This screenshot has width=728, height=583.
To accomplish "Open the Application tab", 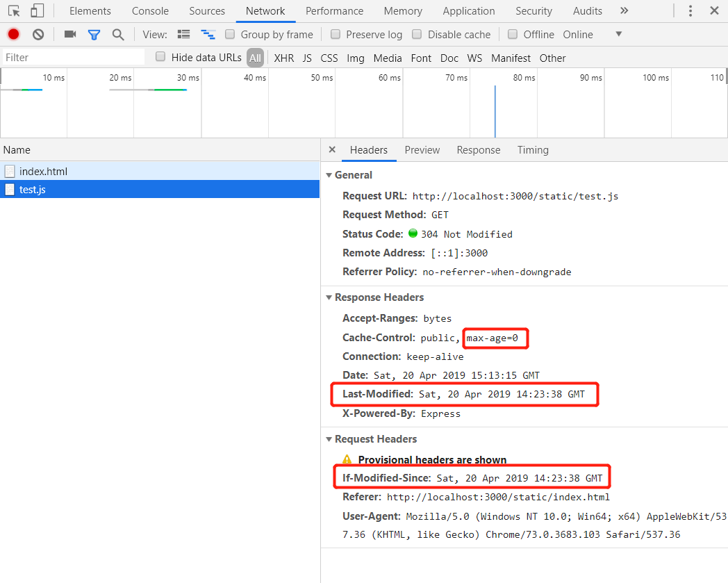I will [468, 10].
